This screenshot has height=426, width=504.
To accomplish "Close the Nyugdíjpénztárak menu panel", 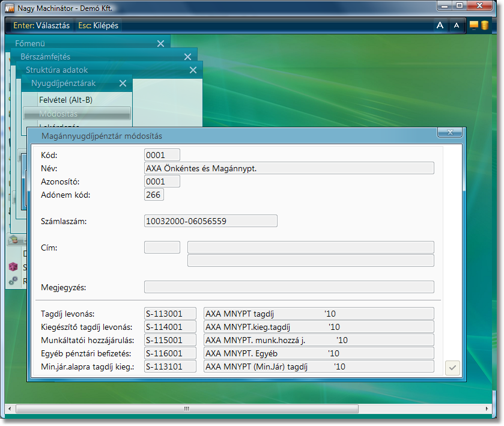I will click(x=123, y=84).
